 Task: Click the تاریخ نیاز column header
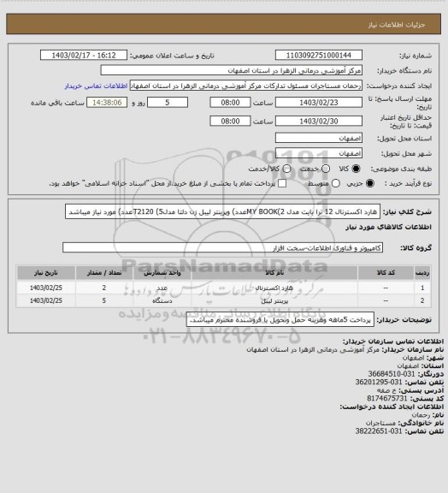point(46,272)
